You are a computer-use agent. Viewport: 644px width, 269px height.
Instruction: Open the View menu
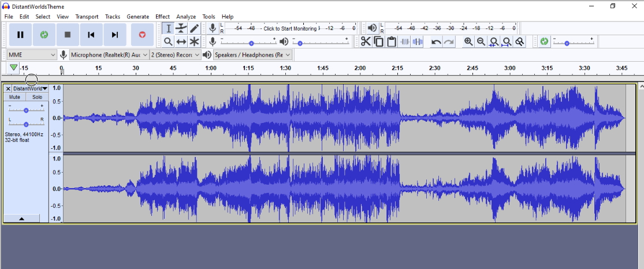tap(62, 16)
